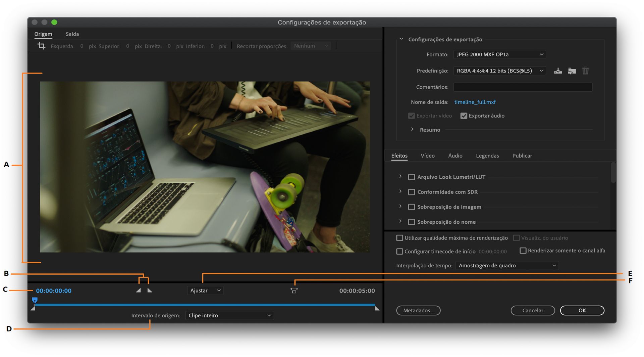The height and width of the screenshot is (357, 644).
Task: Click the start timecode value field
Action: point(492,252)
